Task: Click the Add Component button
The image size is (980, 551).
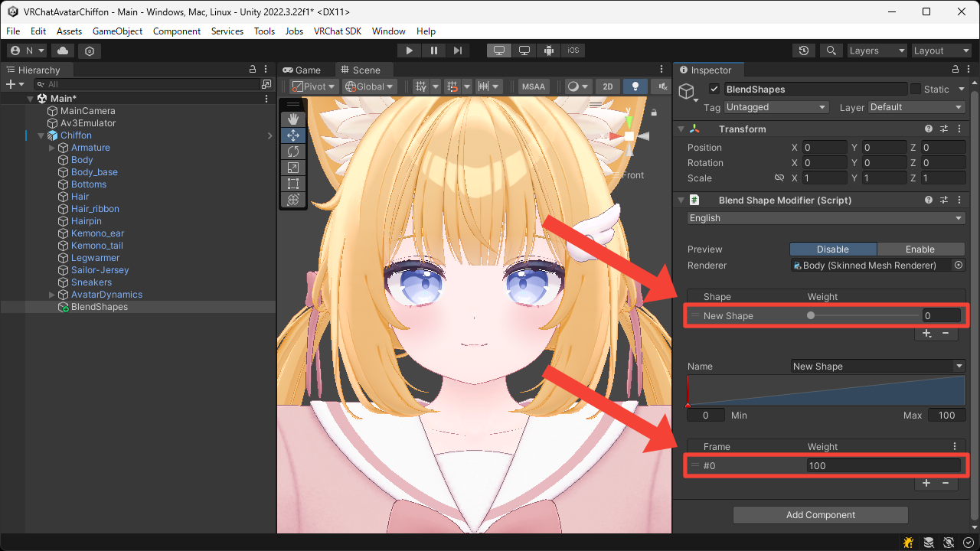Action: [820, 515]
